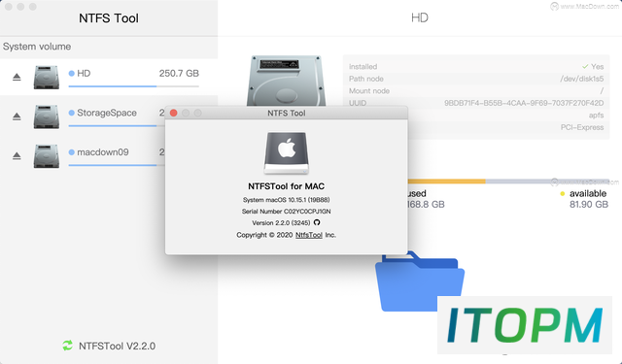Click the NTFSTool Apple drive logo
The width and height of the screenshot is (622, 364).
click(287, 153)
